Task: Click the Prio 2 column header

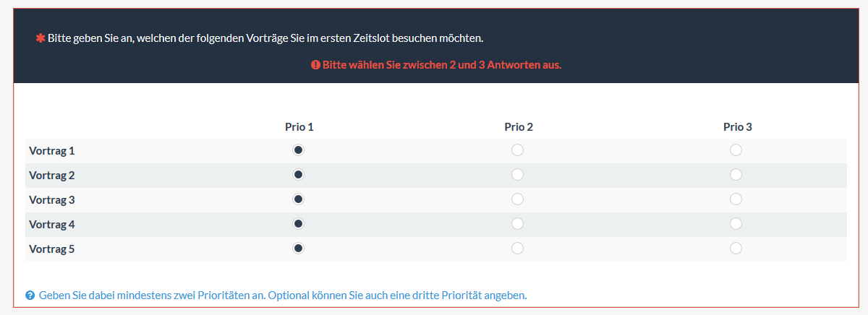Action: point(519,127)
